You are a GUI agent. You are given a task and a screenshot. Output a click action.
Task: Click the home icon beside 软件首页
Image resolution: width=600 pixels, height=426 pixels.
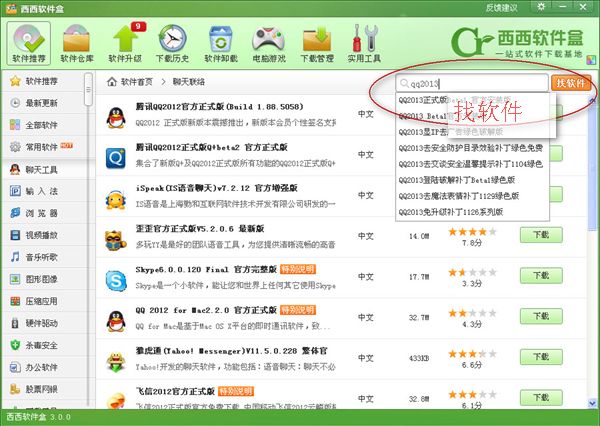[112, 82]
